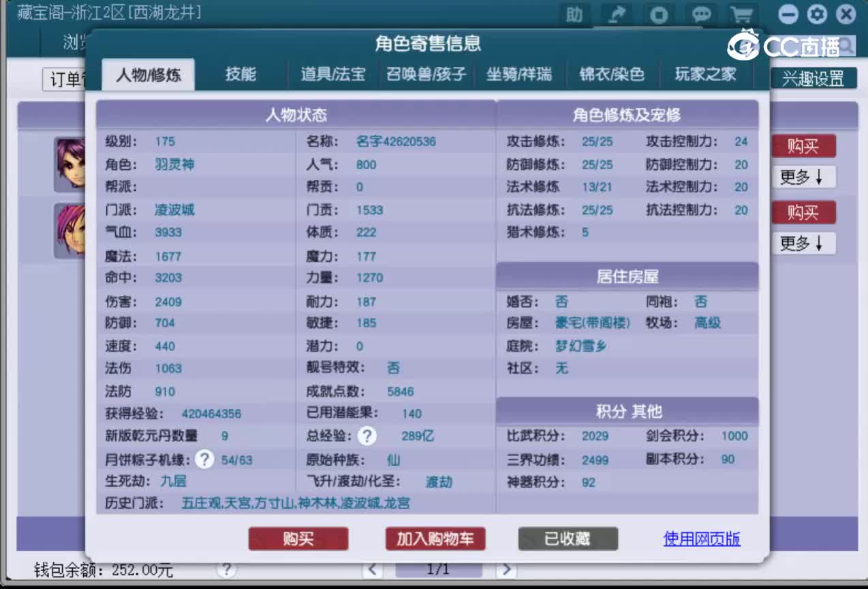Click the question mark beside 总经验
868x589 pixels.
tap(367, 436)
